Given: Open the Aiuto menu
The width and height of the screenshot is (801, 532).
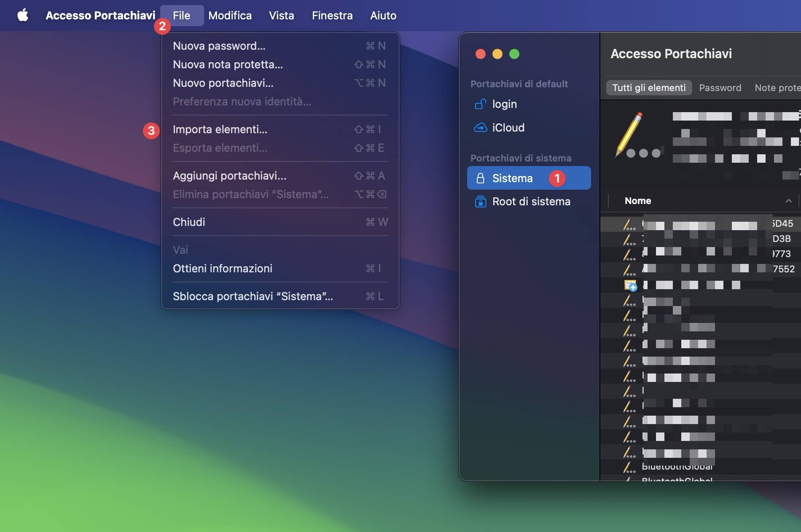Looking at the screenshot, I should point(383,16).
